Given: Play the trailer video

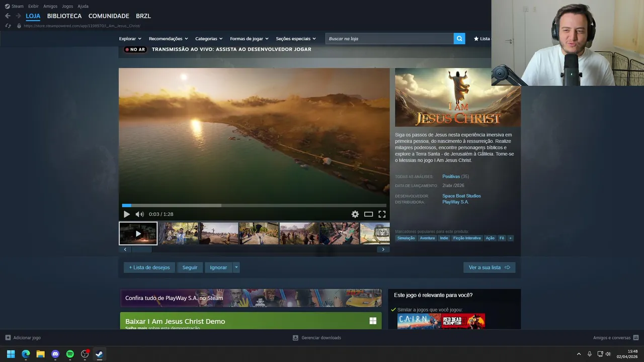Looking at the screenshot, I should pyautogui.click(x=127, y=214).
